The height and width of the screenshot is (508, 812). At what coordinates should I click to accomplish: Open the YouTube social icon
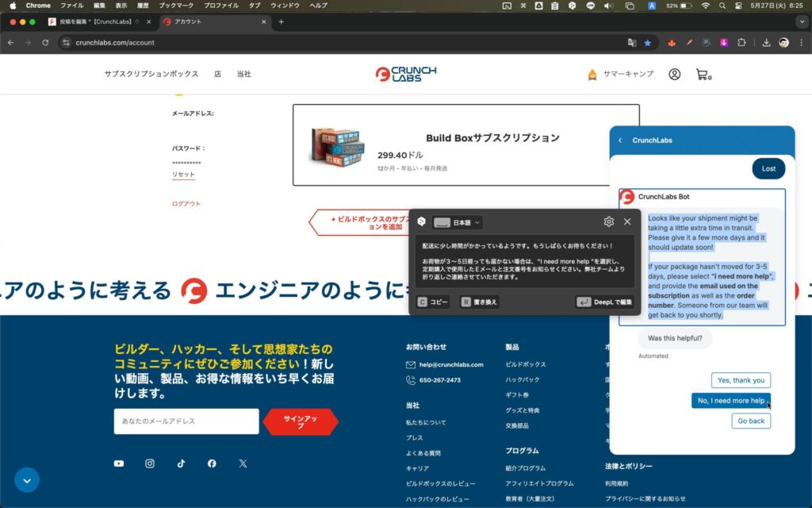tap(119, 464)
